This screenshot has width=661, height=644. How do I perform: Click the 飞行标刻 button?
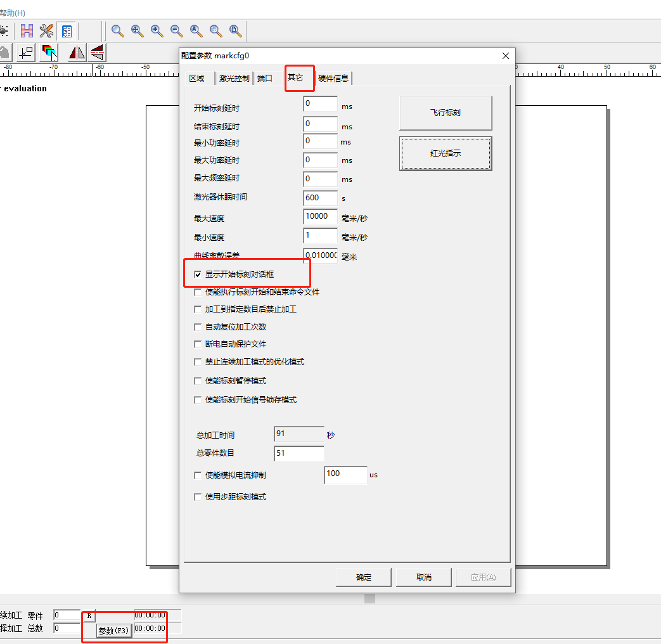click(445, 113)
